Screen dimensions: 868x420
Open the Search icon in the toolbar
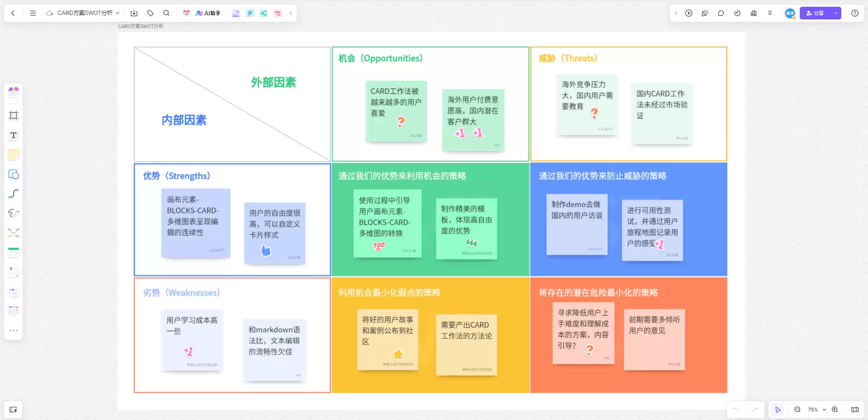tap(166, 13)
